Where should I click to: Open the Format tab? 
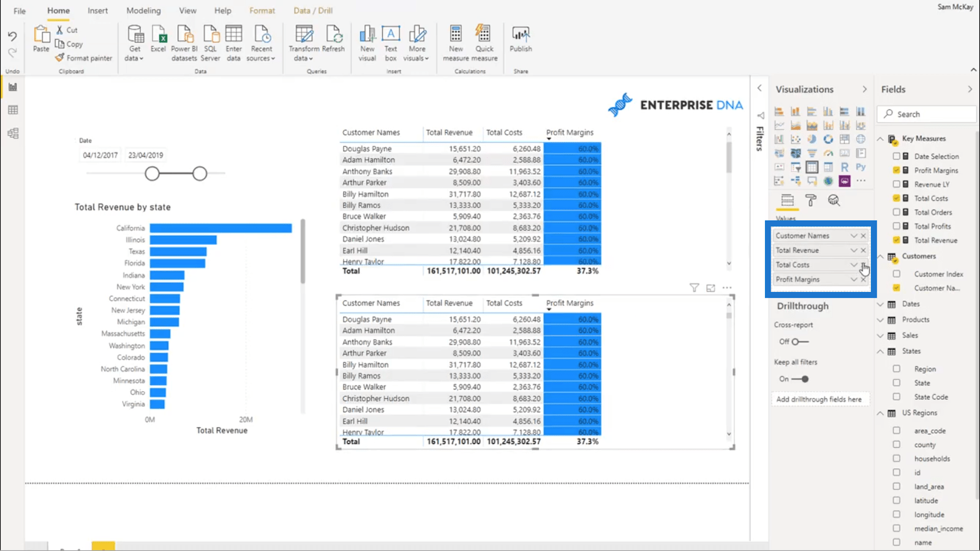(262, 11)
